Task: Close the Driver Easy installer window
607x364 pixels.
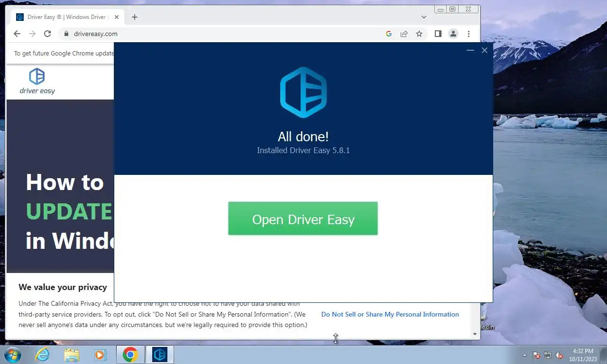Action: pyautogui.click(x=484, y=50)
